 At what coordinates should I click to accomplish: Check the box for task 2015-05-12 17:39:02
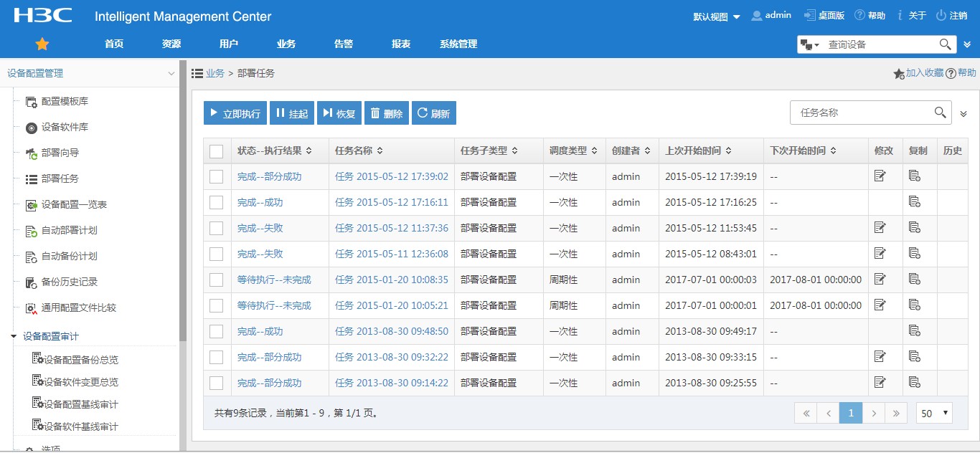pyautogui.click(x=217, y=176)
